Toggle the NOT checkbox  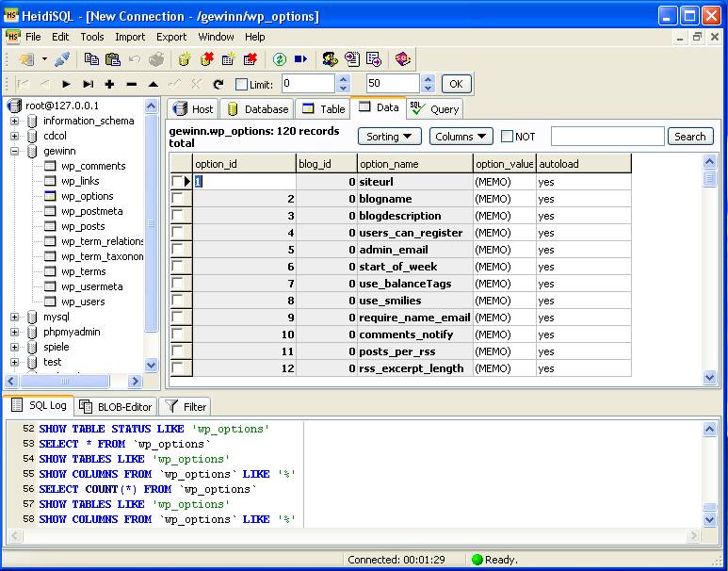tap(507, 137)
